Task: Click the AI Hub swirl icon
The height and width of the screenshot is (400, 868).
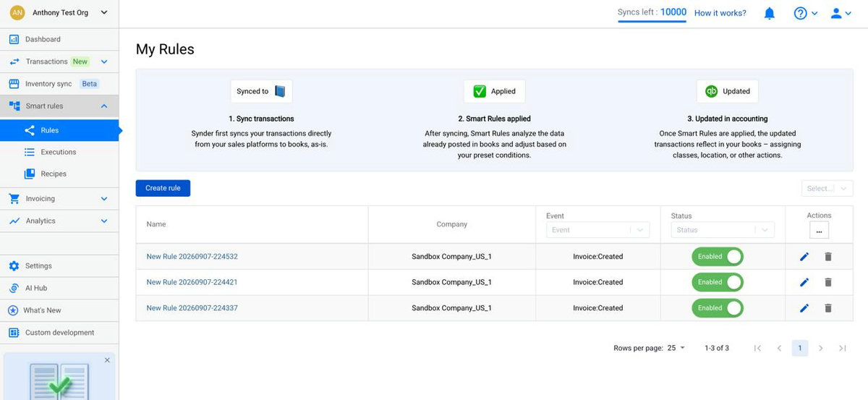Action: click(14, 288)
